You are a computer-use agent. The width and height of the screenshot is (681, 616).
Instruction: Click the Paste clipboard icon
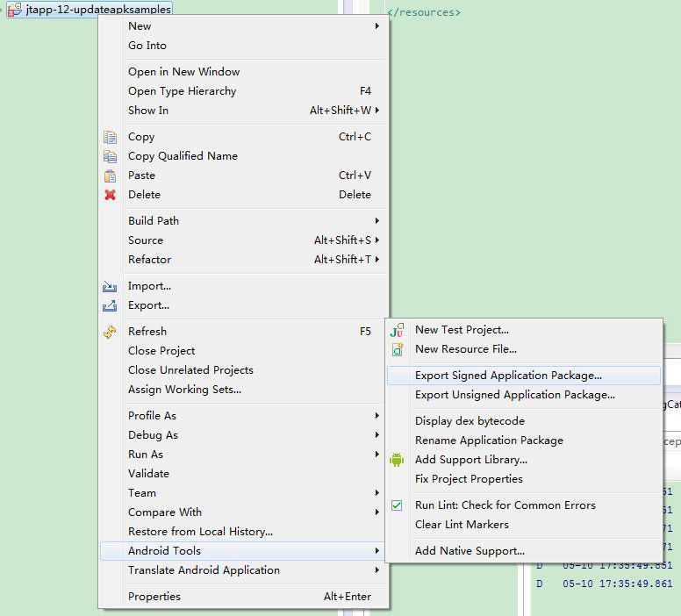point(110,175)
